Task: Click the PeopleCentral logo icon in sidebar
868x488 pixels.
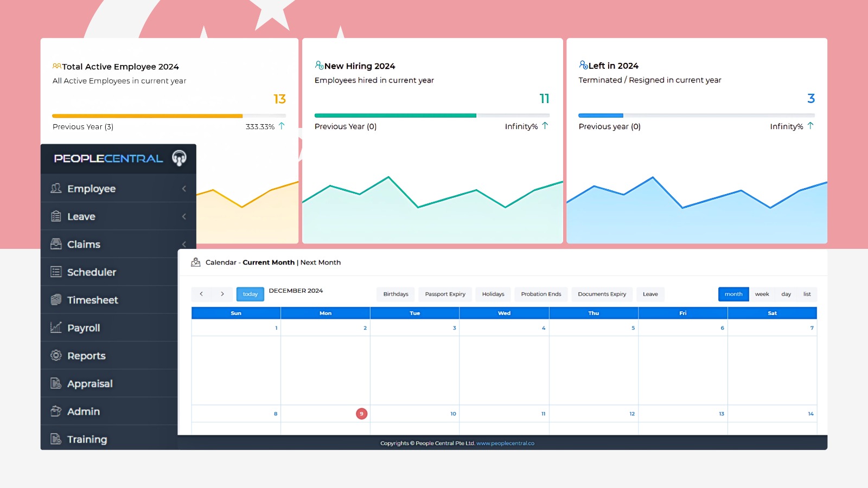Action: tap(179, 158)
